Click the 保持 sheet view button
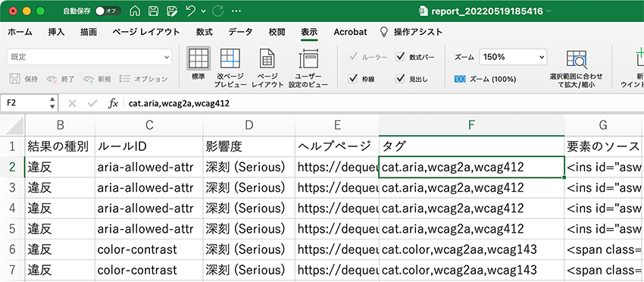The image size is (644, 282). pos(23,79)
